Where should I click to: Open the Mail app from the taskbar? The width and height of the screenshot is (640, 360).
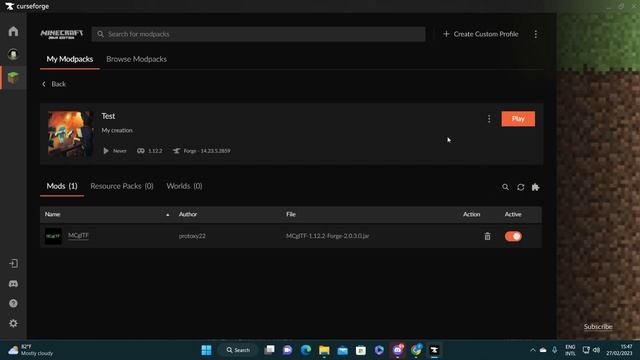342,350
